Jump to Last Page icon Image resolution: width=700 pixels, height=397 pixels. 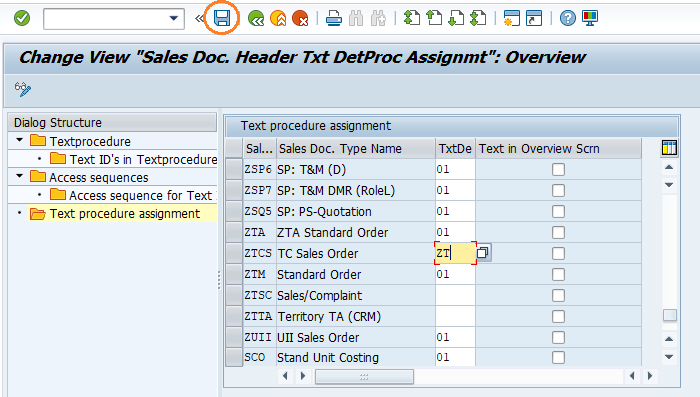[x=478, y=18]
